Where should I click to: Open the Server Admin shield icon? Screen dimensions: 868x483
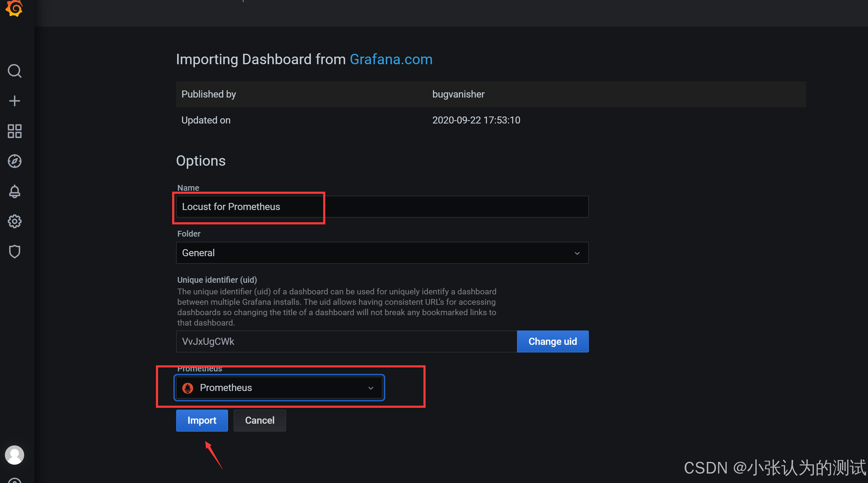click(14, 251)
